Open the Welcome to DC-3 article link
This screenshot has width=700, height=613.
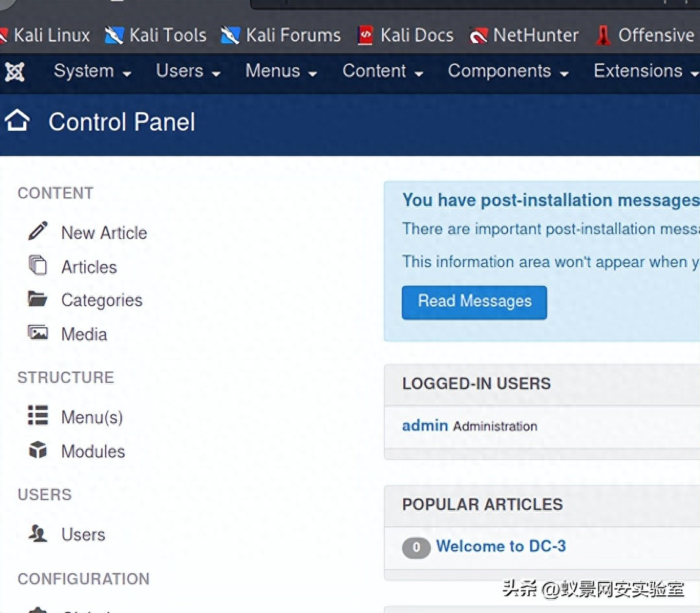pyautogui.click(x=501, y=546)
